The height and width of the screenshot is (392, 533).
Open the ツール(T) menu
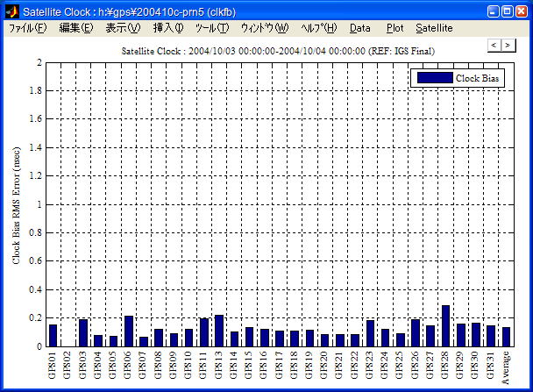[x=212, y=28]
